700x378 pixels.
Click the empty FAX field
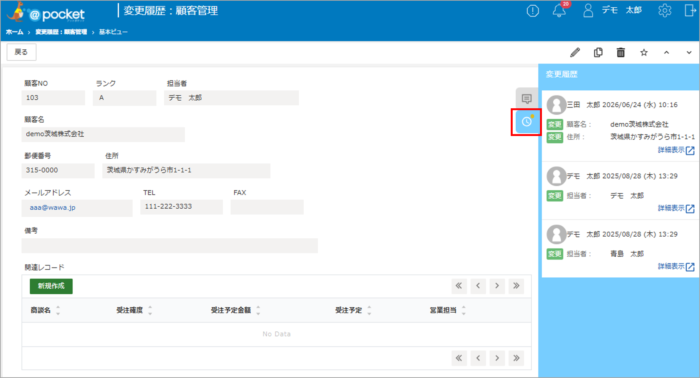coord(267,207)
